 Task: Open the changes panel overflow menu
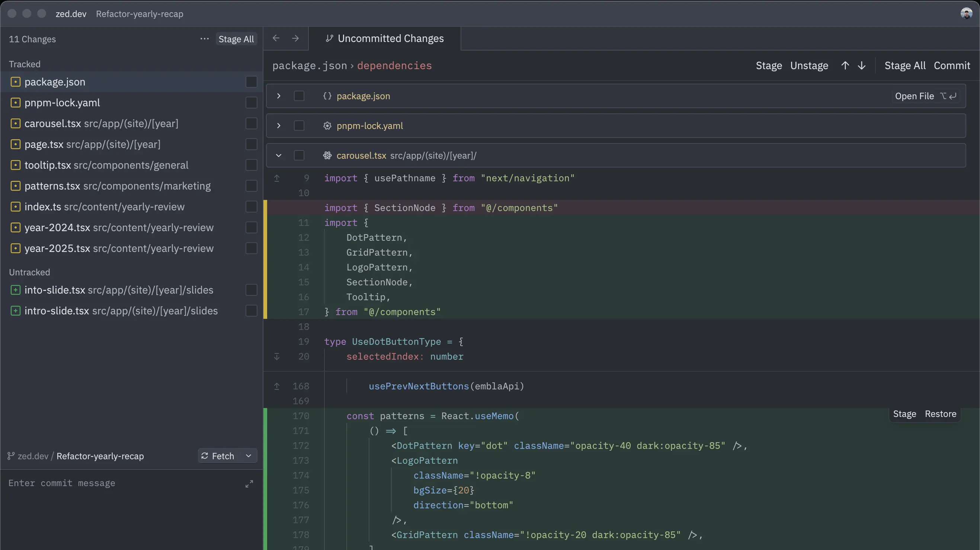click(204, 39)
